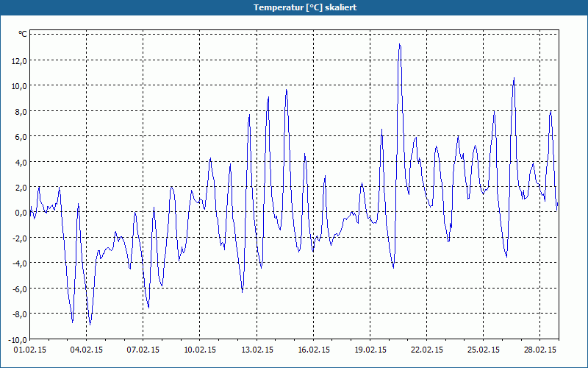Image resolution: width=588 pixels, height=368 pixels.
Task: Click the 01.02.15 date label
Action: click(29, 350)
